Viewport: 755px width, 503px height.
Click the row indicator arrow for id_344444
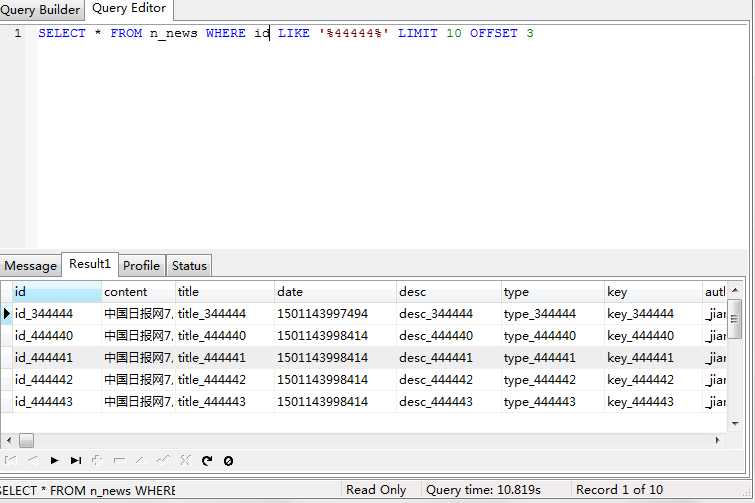6,314
